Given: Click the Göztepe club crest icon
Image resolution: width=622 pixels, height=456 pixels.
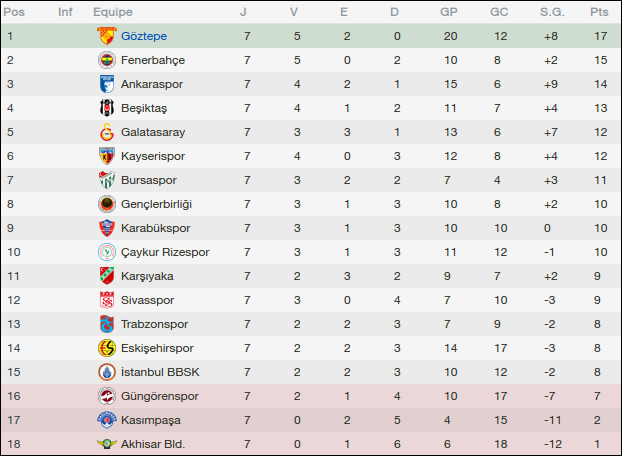Looking at the screenshot, I should click(x=106, y=36).
